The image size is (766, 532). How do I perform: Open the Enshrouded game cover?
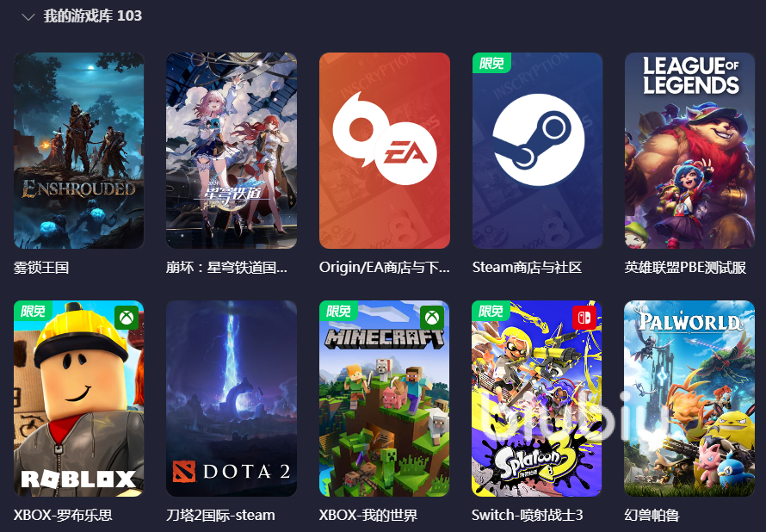click(78, 151)
